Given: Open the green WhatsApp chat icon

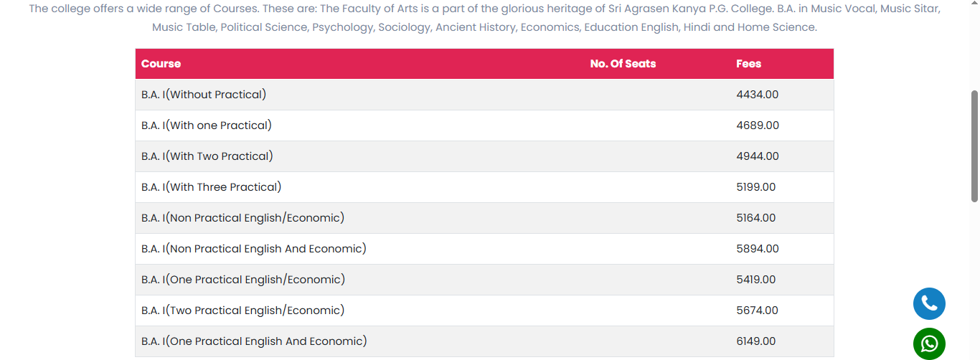Looking at the screenshot, I should point(929,344).
